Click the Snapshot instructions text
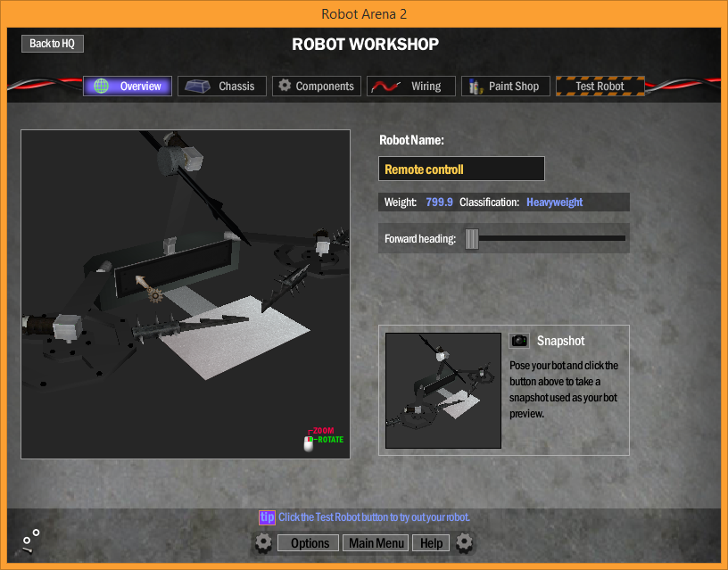Image resolution: width=728 pixels, height=570 pixels. (x=564, y=390)
